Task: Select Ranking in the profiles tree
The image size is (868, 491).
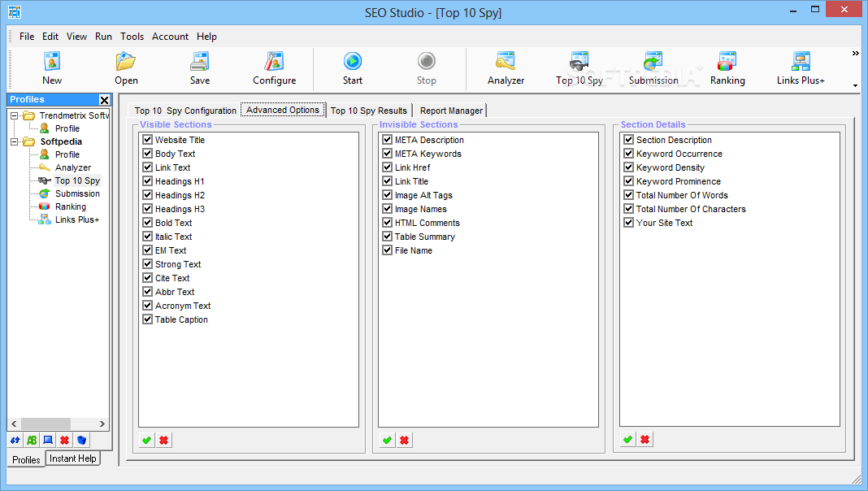Action: click(x=71, y=206)
